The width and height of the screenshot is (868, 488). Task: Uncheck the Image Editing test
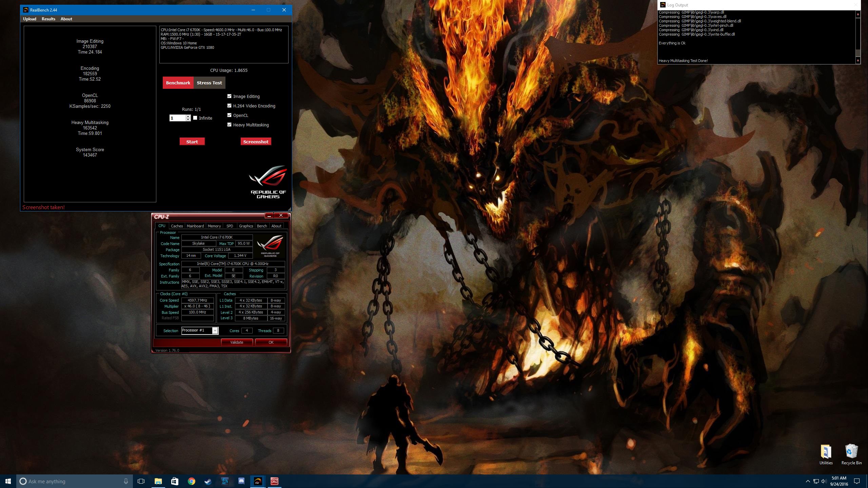pos(230,96)
